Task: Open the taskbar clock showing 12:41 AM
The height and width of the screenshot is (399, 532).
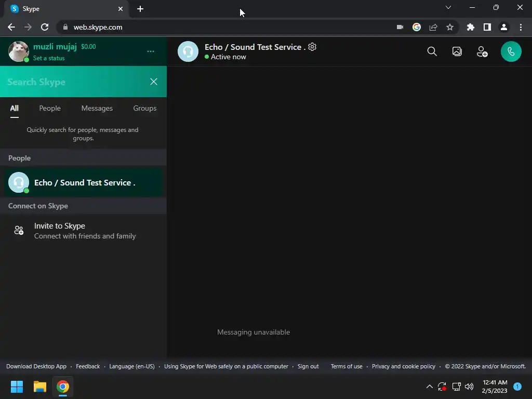Action: tap(495, 387)
